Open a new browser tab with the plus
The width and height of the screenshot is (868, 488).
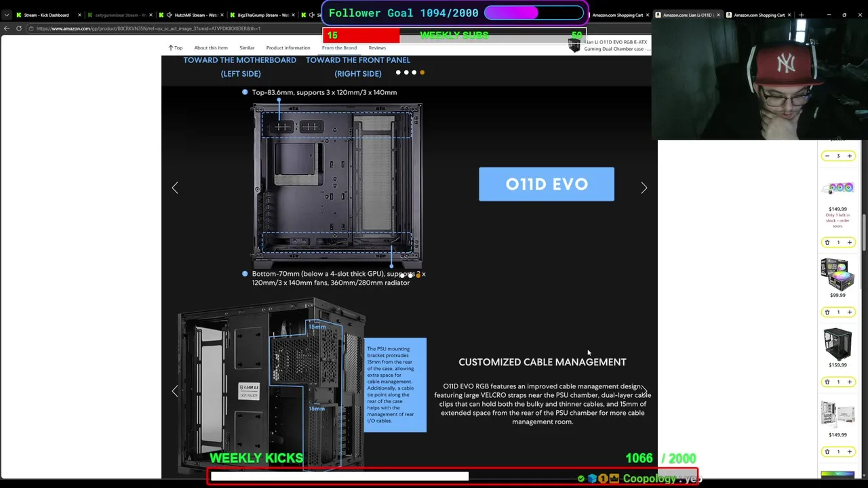coord(802,15)
